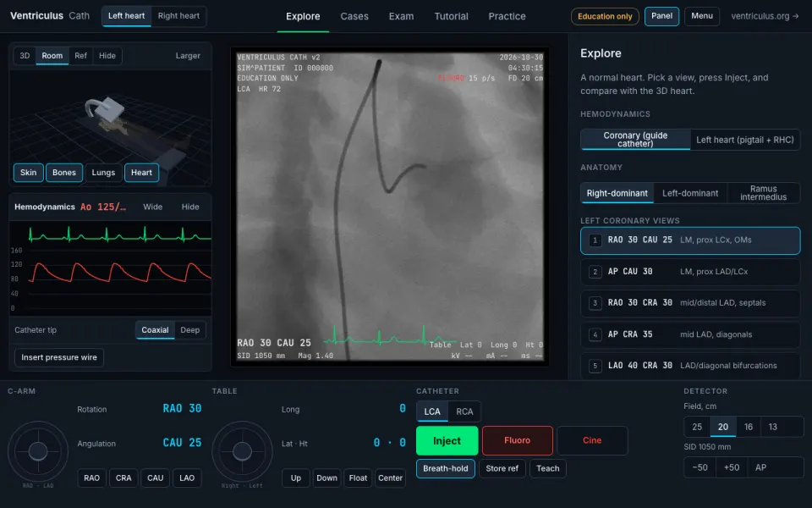Move the table Down
The image size is (812, 508).
(x=326, y=478)
